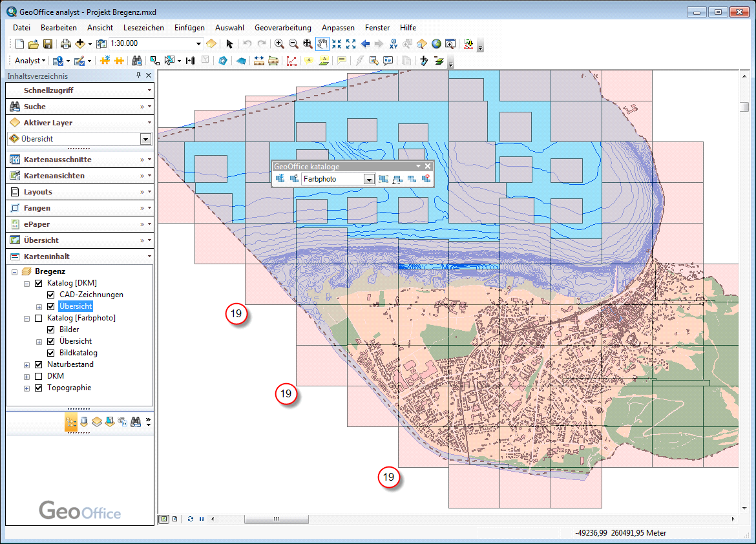Open the binoculars search tool on Analyst toolbar
The width and height of the screenshot is (756, 544).
(x=138, y=59)
